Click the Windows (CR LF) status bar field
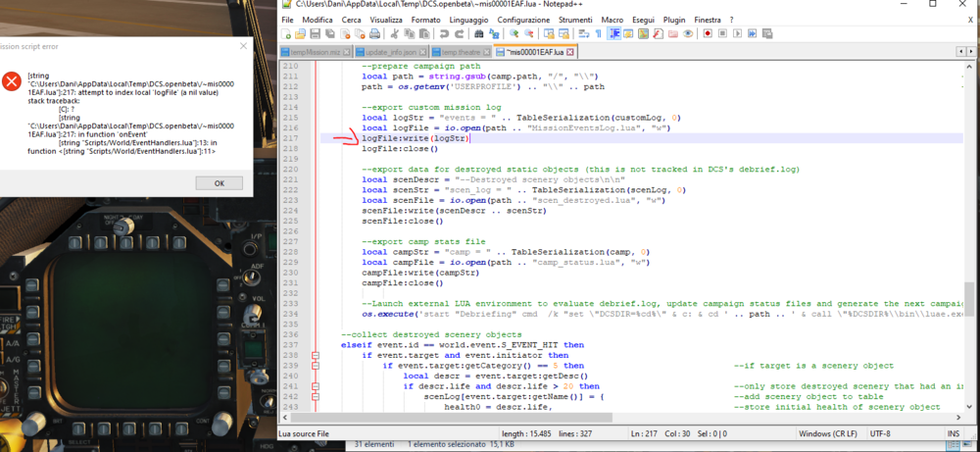The height and width of the screenshot is (452, 980). [826, 434]
